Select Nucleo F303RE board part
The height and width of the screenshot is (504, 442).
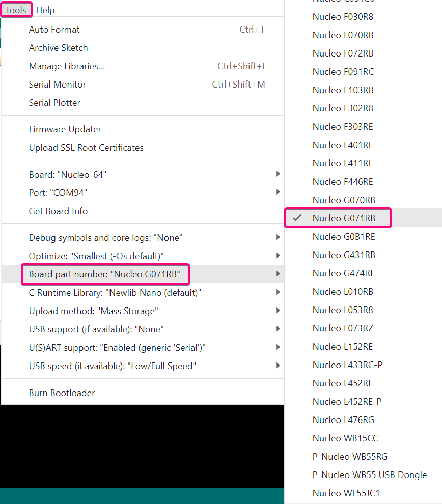(363, 127)
